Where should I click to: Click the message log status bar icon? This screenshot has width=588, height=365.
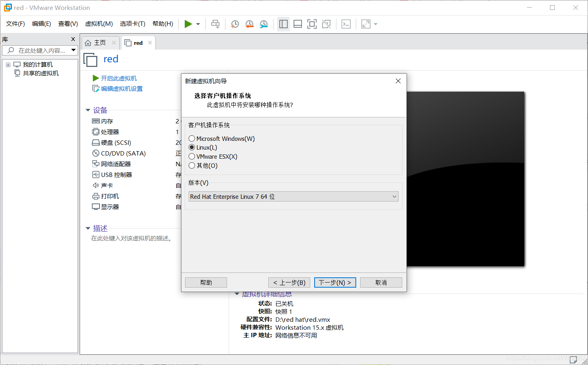click(x=573, y=360)
